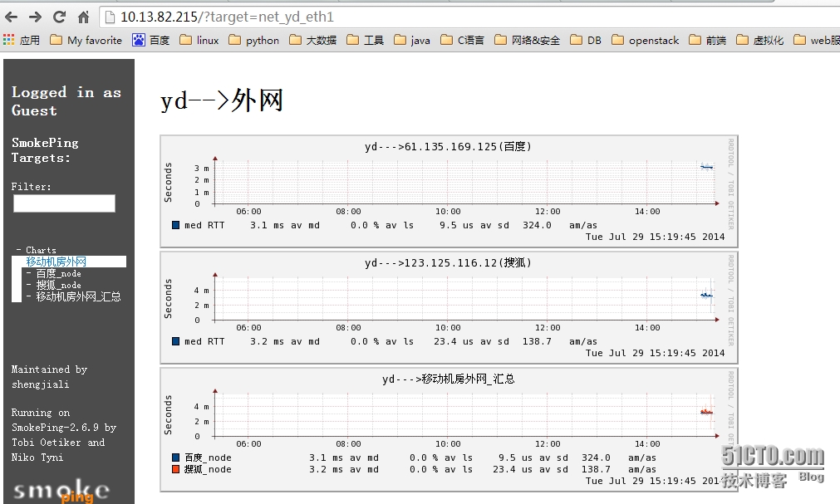840x504 pixels.
Task: Open the 工具 bookmark folder
Action: [x=366, y=40]
